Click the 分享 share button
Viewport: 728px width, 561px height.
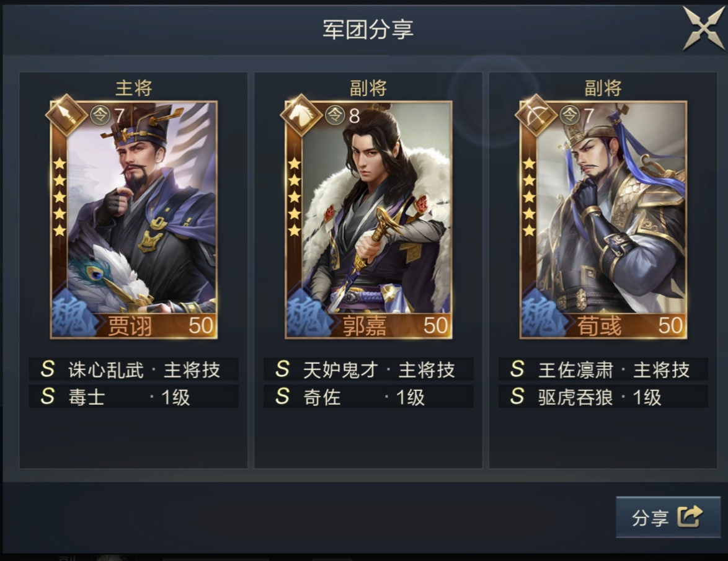[x=668, y=517]
